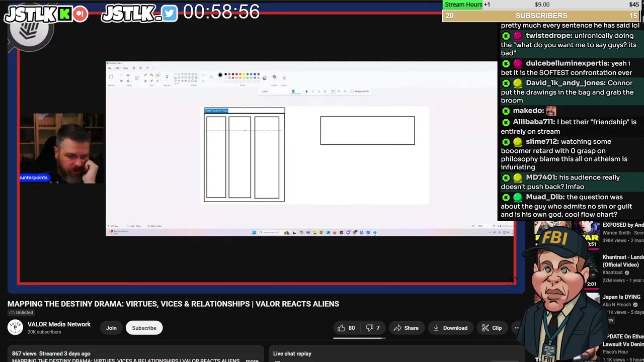Open the Copilot button in Paint
Viewport: 644px width, 362px height.
tap(274, 77)
